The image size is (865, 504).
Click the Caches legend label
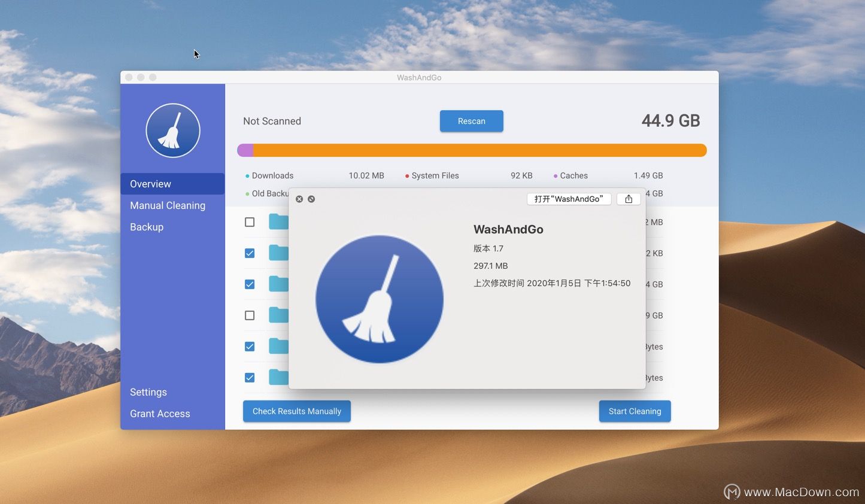(x=574, y=175)
